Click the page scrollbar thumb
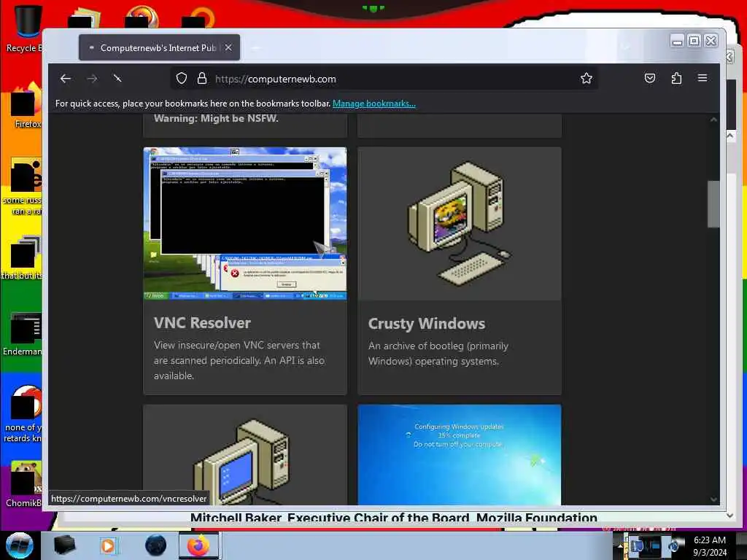Viewport: 747px width, 560px height. (x=713, y=204)
